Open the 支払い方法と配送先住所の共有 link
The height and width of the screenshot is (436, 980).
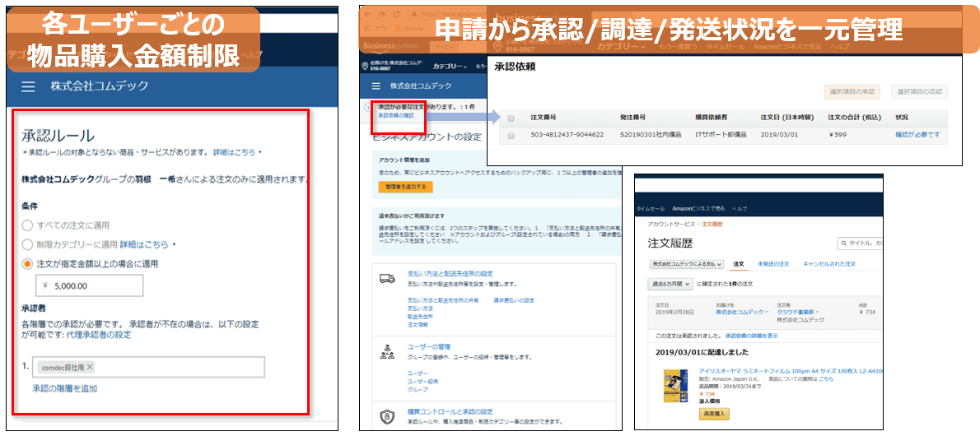[x=443, y=300]
